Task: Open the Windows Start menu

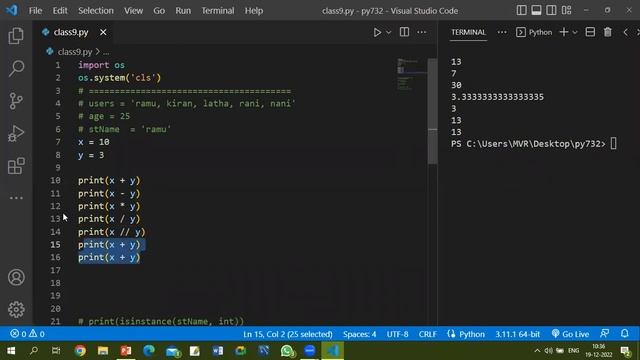Action: click(11, 351)
